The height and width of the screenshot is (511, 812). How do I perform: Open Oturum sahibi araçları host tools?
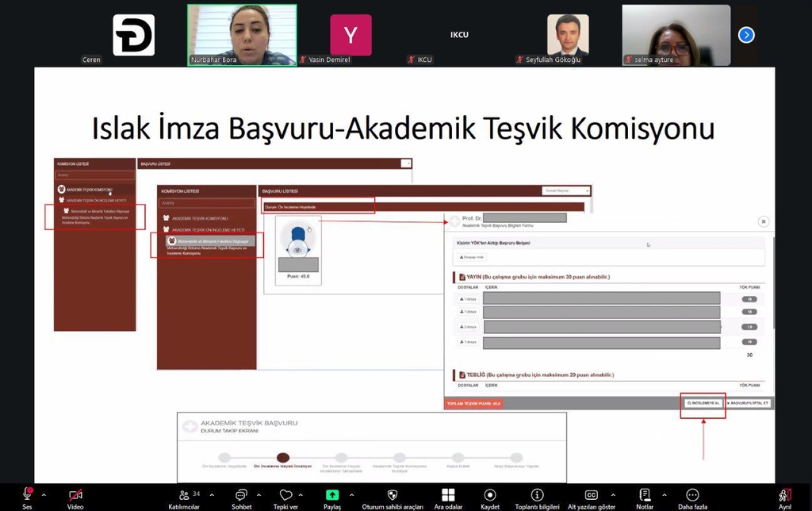coord(392,494)
